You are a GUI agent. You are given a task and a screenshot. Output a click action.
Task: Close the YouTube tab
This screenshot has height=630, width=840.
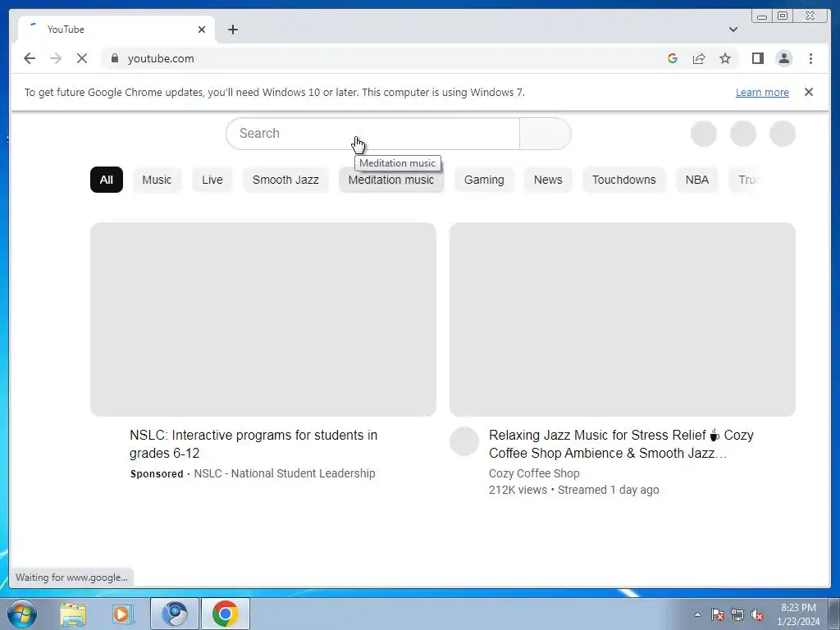coord(202,30)
